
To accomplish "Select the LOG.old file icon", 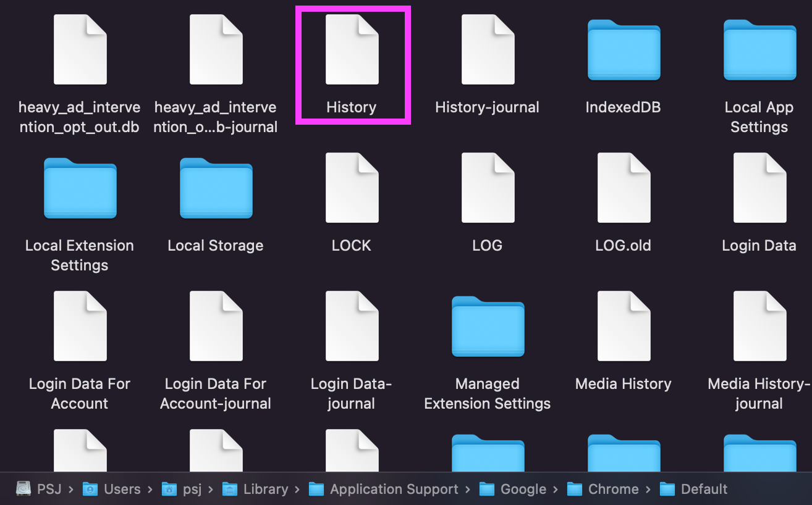I will click(624, 188).
